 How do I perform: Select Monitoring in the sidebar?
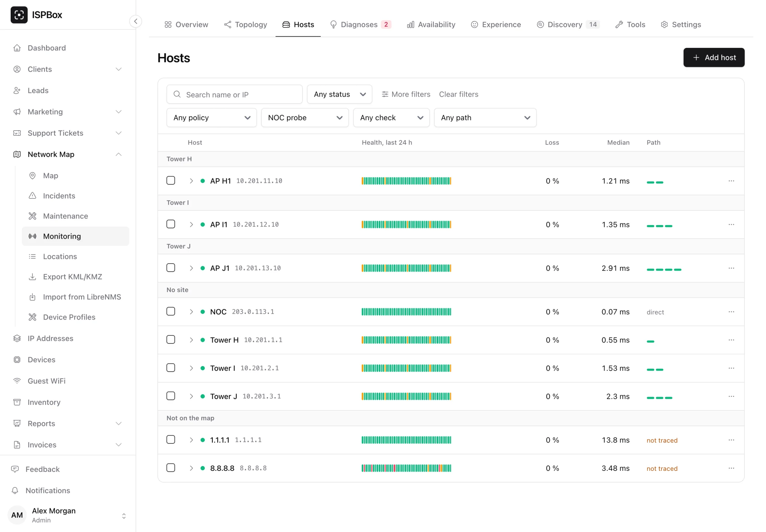pos(75,236)
